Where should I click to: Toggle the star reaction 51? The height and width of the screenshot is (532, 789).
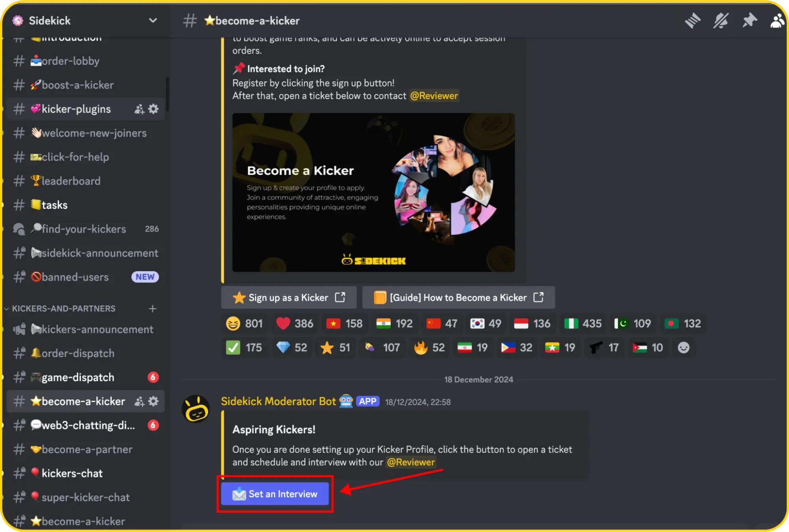click(336, 348)
